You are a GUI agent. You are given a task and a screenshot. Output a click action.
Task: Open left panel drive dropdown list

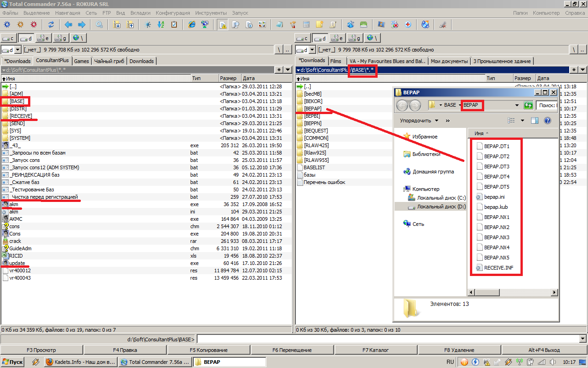[x=18, y=50]
